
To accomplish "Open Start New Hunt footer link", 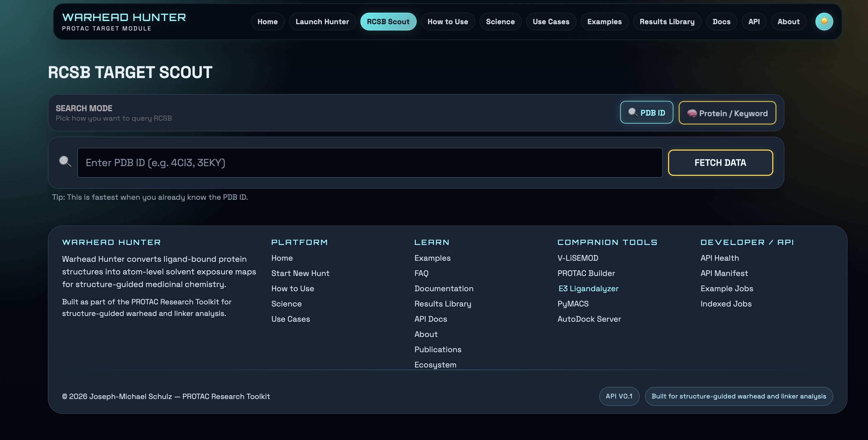I will [300, 273].
